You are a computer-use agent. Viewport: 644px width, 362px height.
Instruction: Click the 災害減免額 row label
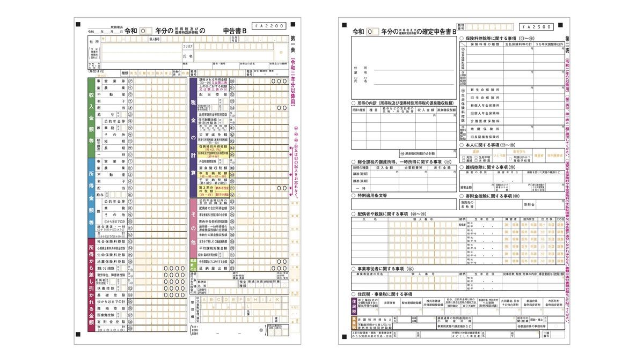(213, 134)
